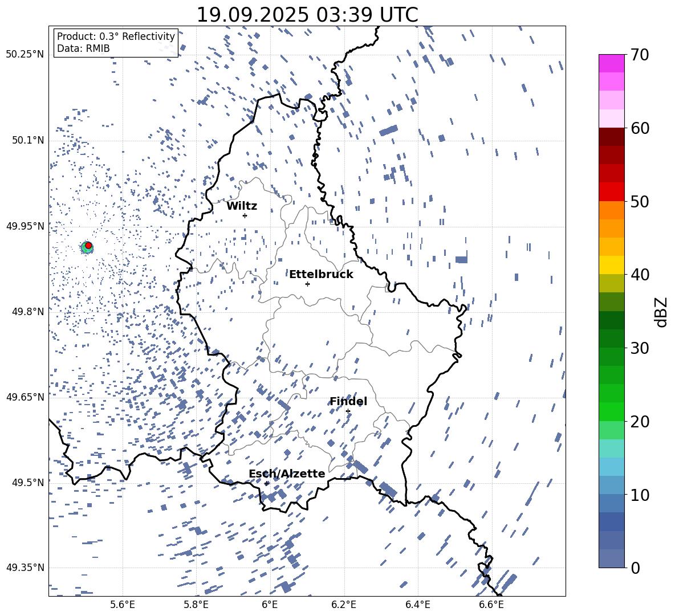
Task: Click the latitude label 50.25°N
Action: [25, 55]
